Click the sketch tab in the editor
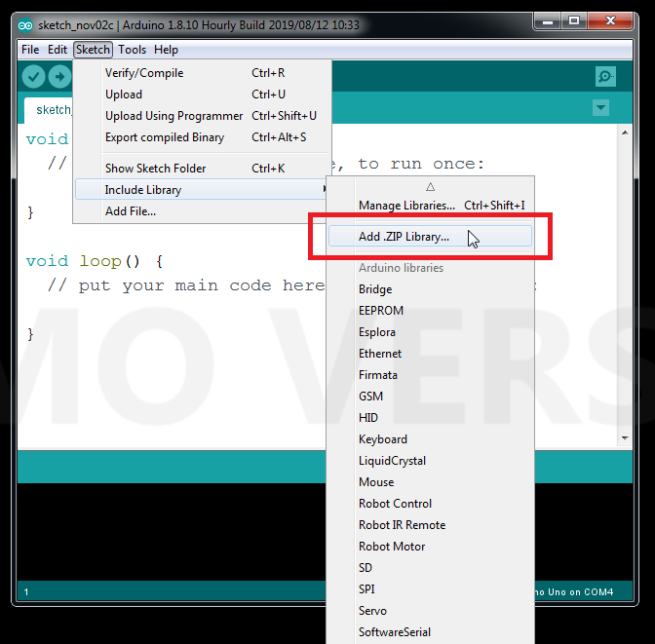Screen dimensions: 655x644 [49, 110]
